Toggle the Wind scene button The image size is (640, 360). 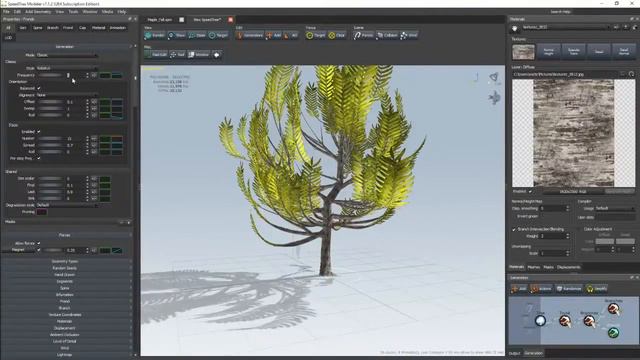[x=409, y=36]
